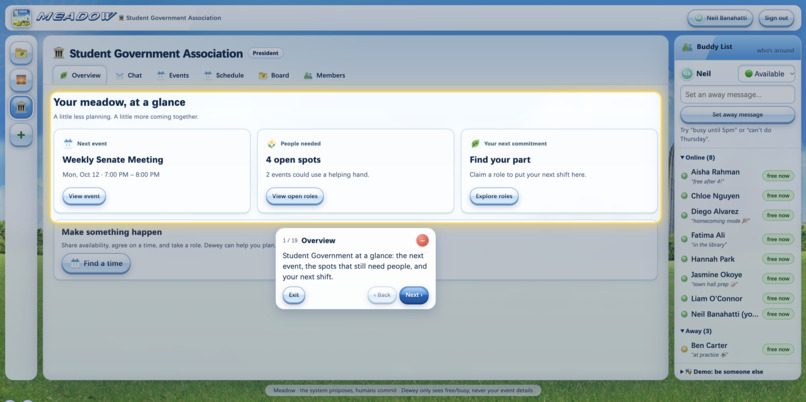Viewport: 806px width, 402px height.
Task: Advance the tour with Next
Action: pos(414,295)
